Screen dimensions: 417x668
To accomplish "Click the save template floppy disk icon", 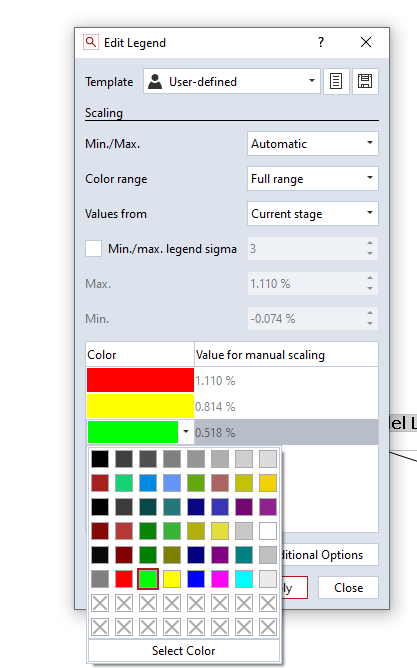I will point(365,81).
